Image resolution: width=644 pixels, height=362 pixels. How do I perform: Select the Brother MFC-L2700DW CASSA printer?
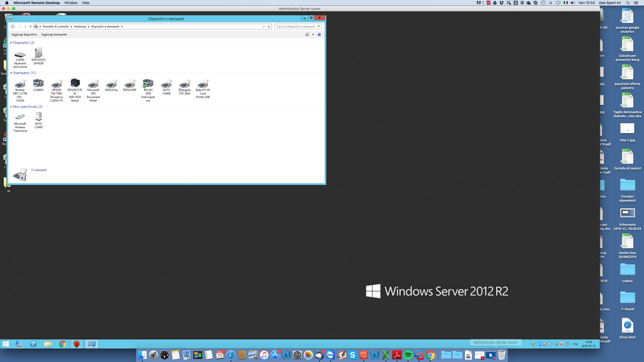[20, 90]
